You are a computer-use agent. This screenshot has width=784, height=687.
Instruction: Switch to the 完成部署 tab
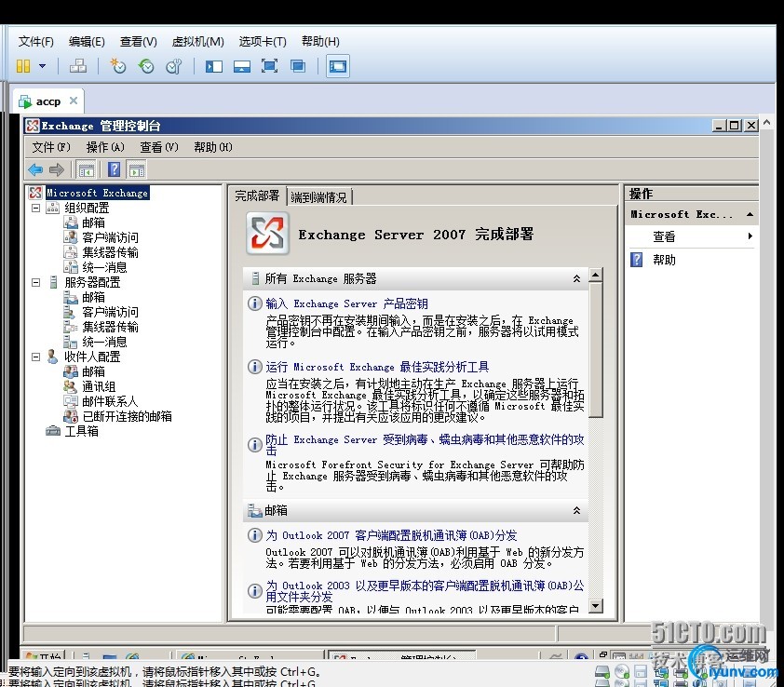pos(257,195)
